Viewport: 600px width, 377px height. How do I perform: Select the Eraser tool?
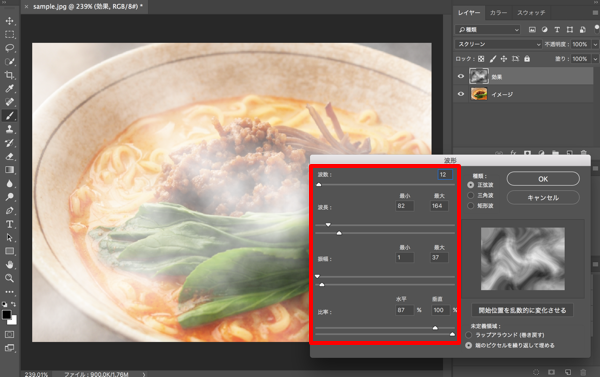coord(10,156)
